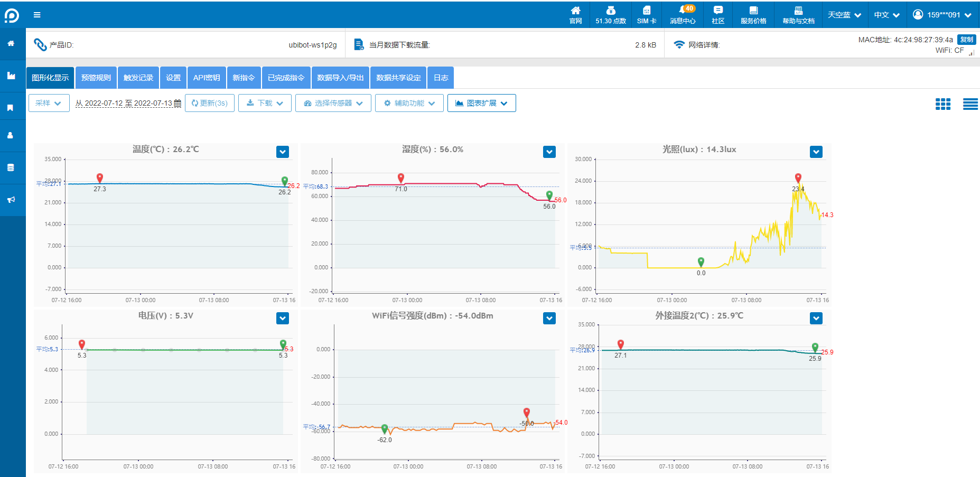Screen dimensions: 980x477
Task: Open the home sidebar icon
Action: pos(11,43)
